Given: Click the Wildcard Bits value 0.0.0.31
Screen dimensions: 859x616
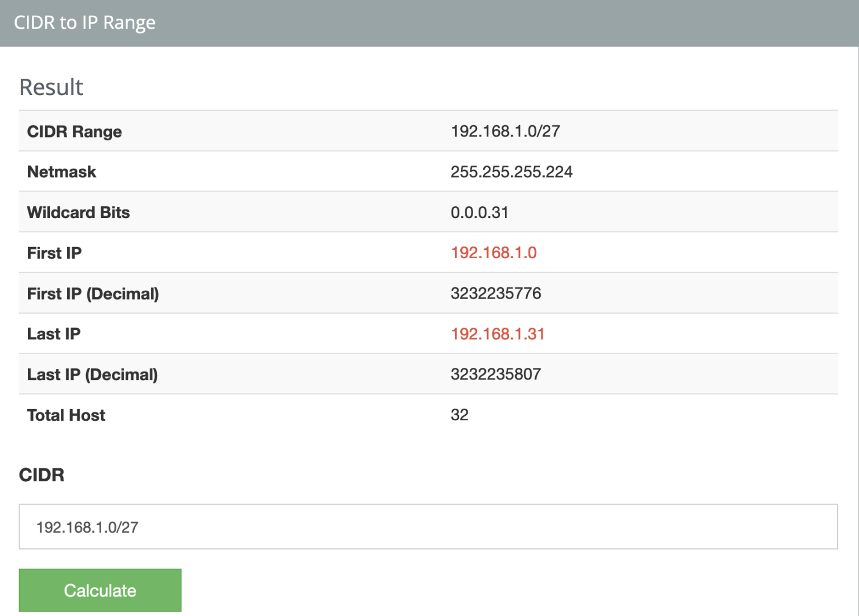Looking at the screenshot, I should [x=480, y=212].
